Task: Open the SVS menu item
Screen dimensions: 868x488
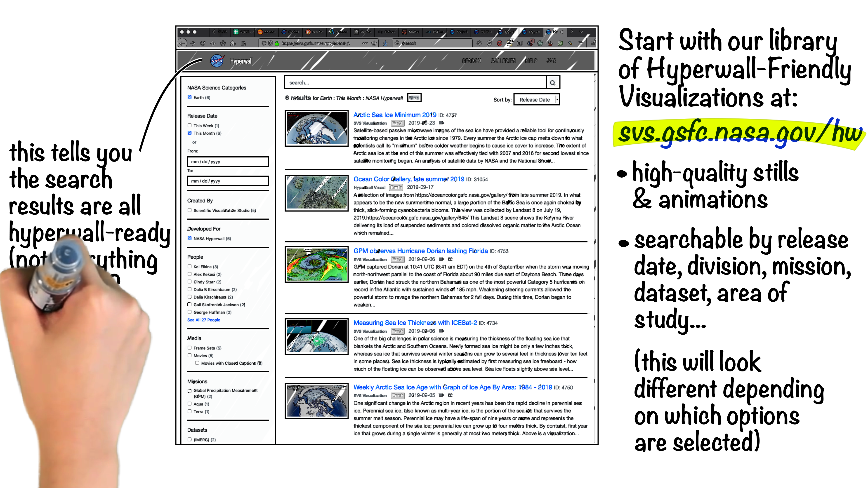Action: click(x=551, y=61)
